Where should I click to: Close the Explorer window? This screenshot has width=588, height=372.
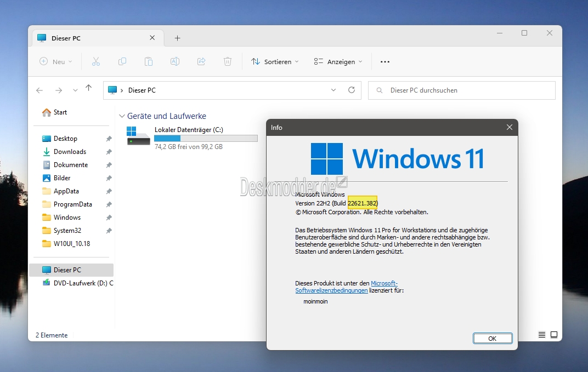550,33
